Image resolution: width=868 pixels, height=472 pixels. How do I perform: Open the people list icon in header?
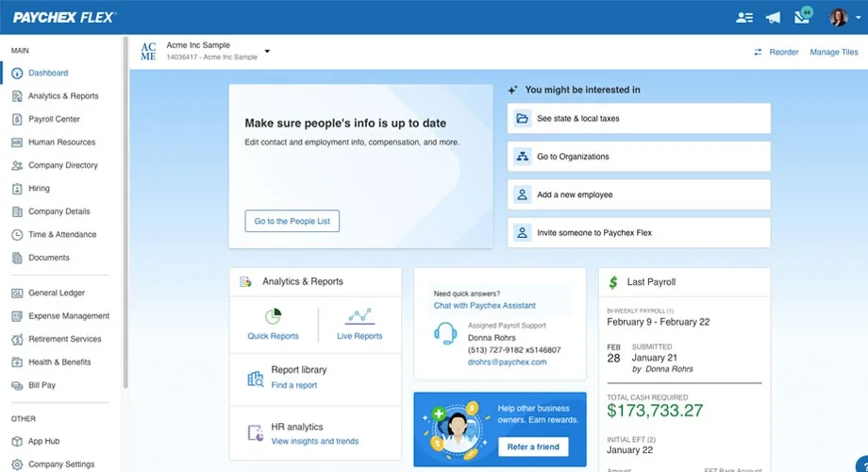pos(744,18)
